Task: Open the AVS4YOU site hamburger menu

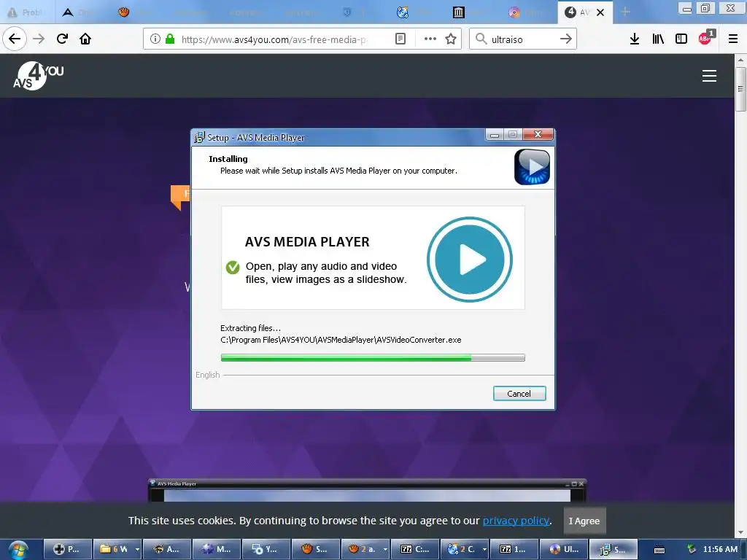Action: point(709,76)
